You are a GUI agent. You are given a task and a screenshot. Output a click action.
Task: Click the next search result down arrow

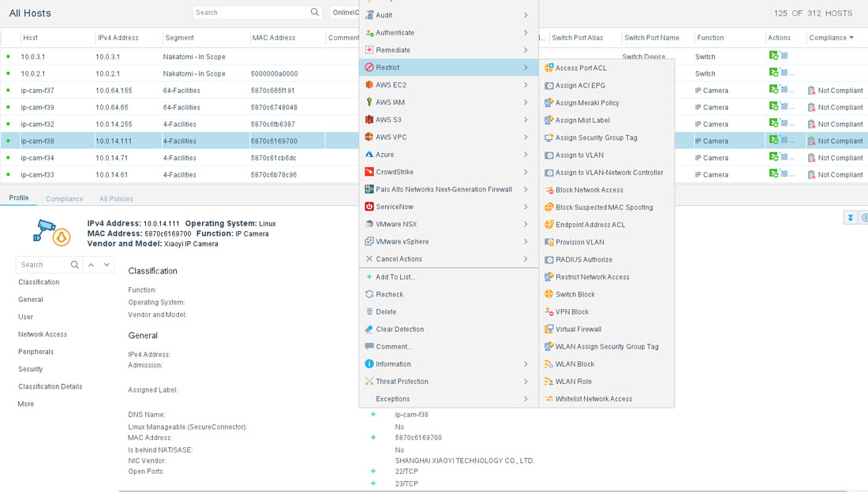tap(107, 265)
